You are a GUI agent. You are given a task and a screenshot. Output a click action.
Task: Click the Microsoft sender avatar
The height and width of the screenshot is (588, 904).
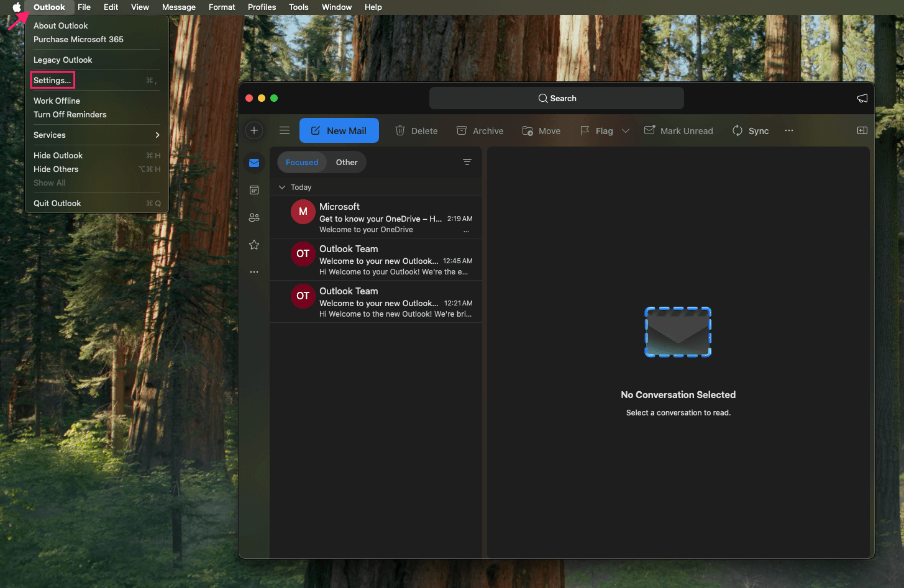(x=303, y=212)
